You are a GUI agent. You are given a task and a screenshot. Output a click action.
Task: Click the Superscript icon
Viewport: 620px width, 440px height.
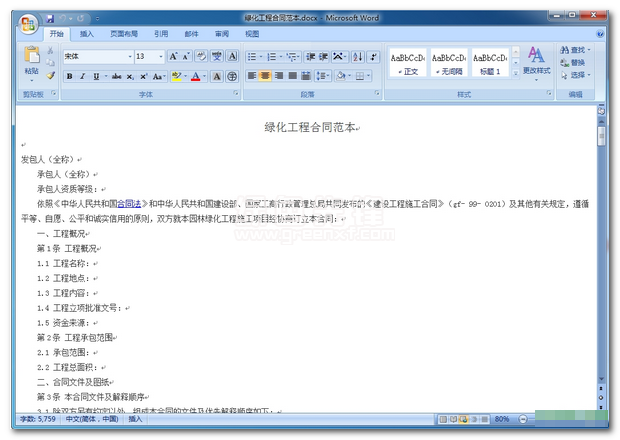pos(144,77)
